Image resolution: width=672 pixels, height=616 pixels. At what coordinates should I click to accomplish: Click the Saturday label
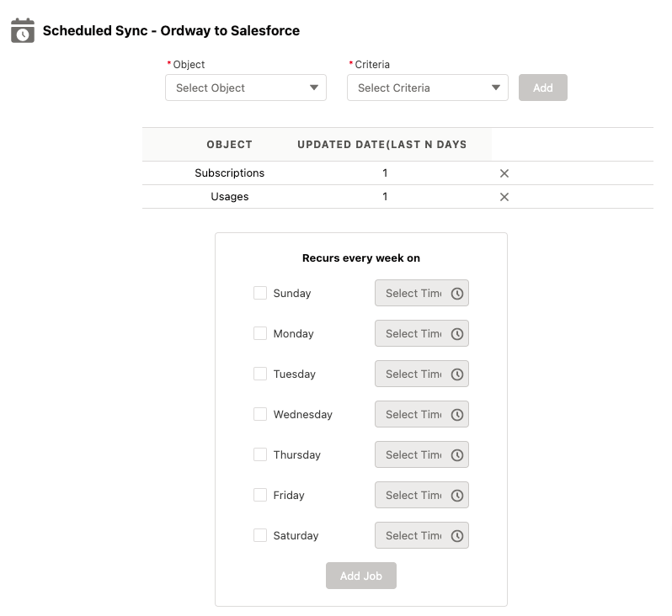[296, 536]
